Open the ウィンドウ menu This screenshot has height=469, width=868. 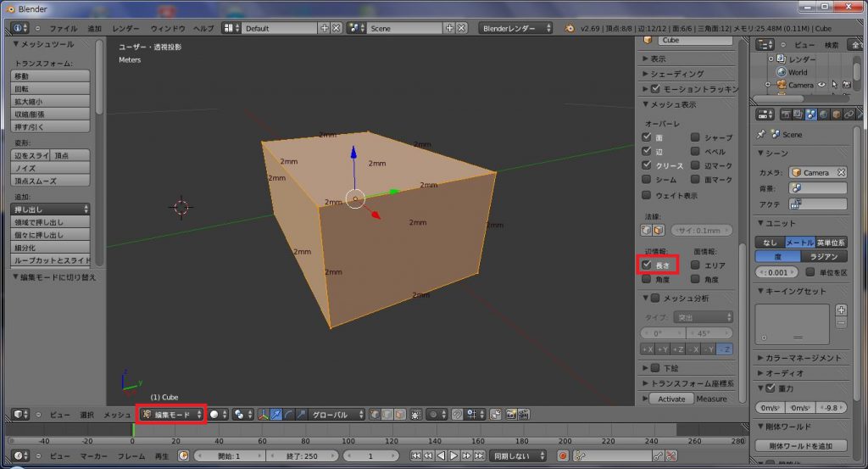[x=168, y=28]
